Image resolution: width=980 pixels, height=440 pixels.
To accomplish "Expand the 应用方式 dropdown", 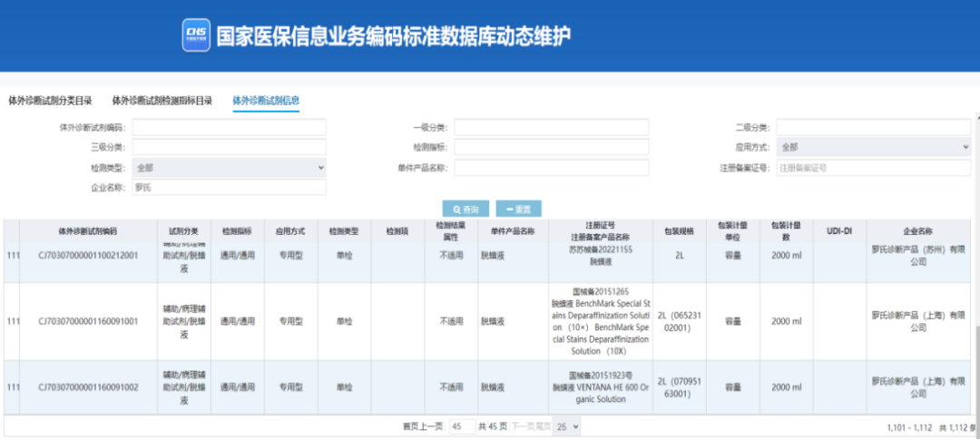I will click(x=873, y=147).
